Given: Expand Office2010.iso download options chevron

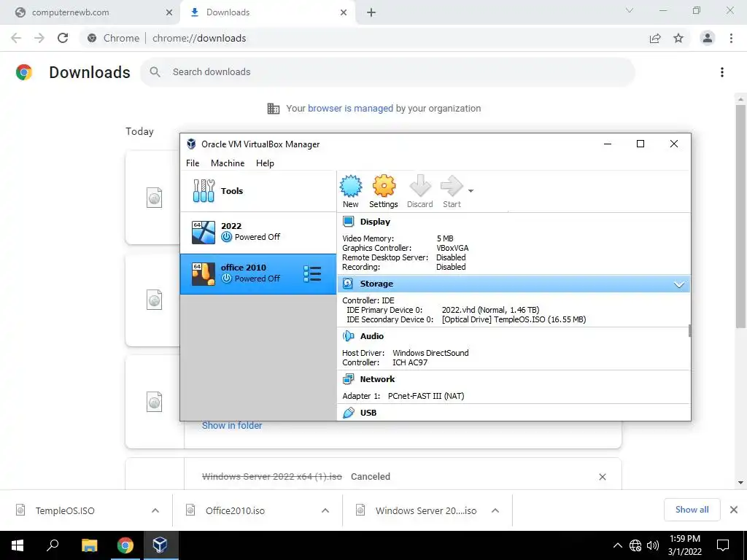Looking at the screenshot, I should [325, 510].
